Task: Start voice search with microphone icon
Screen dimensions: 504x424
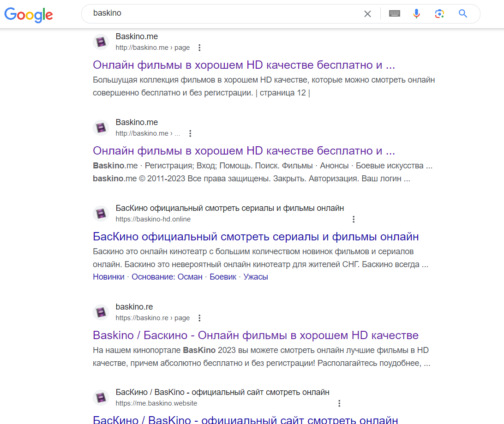Action: click(x=417, y=13)
